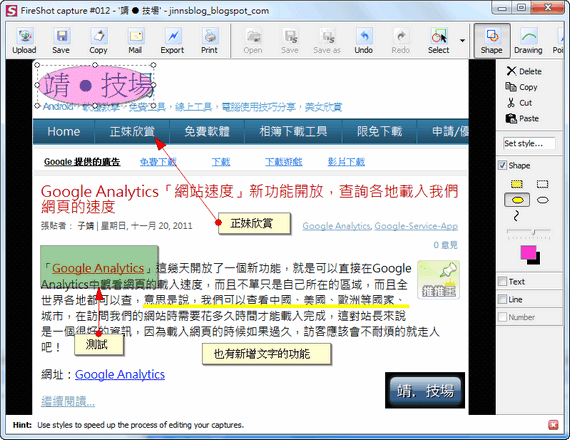Click the magenta fill color swatch

527,252
